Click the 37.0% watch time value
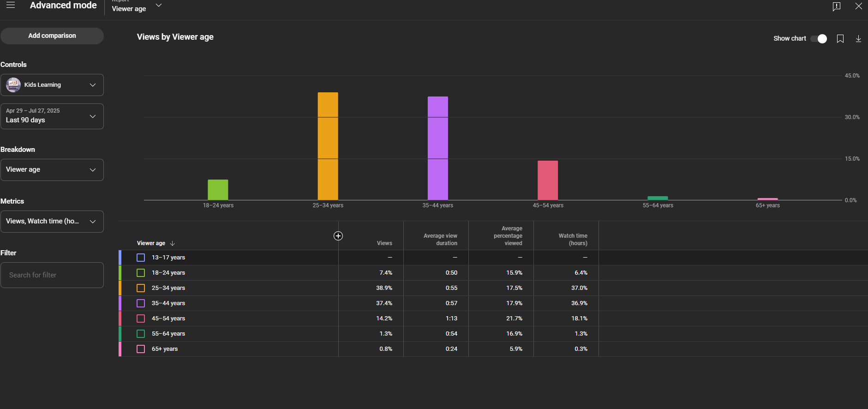This screenshot has width=868, height=409. (579, 288)
